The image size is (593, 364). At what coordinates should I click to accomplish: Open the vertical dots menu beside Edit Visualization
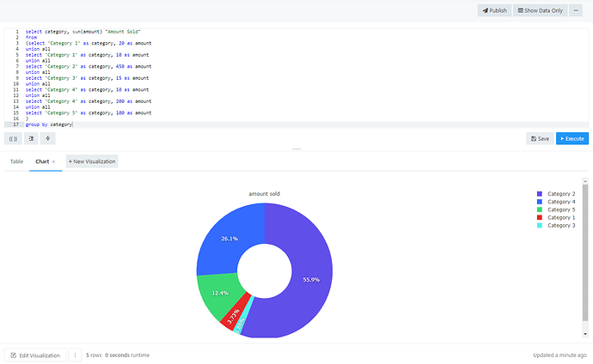75,355
